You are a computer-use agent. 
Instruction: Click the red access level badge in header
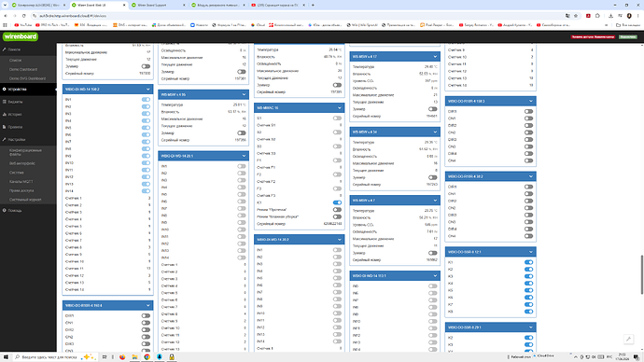593,37
